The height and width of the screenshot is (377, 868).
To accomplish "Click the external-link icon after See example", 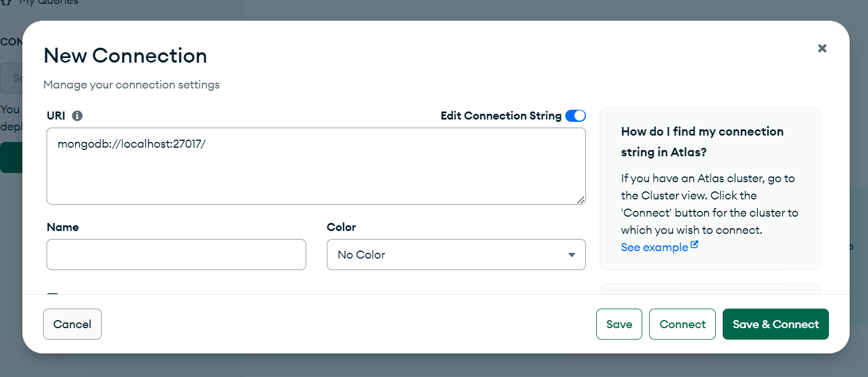I will pos(695,244).
